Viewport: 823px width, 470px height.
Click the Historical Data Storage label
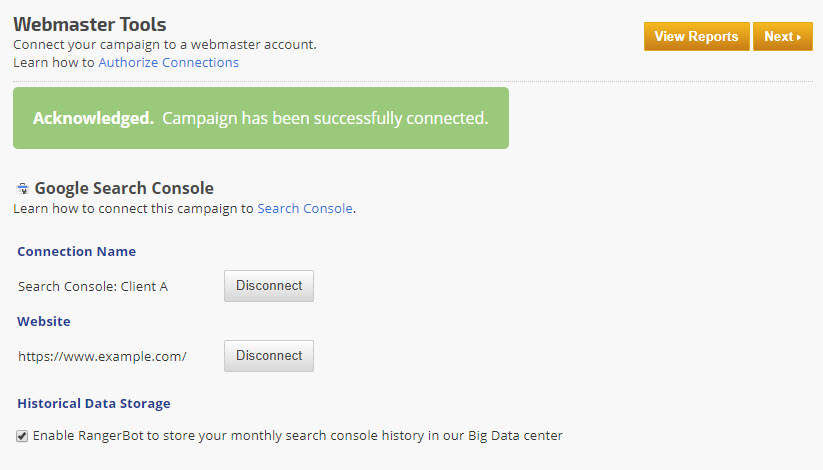tap(94, 403)
